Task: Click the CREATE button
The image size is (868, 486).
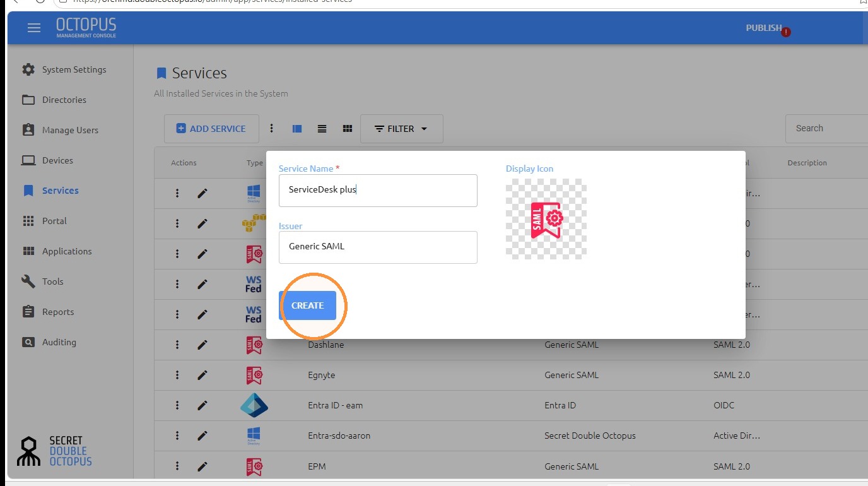Action: [x=307, y=305]
